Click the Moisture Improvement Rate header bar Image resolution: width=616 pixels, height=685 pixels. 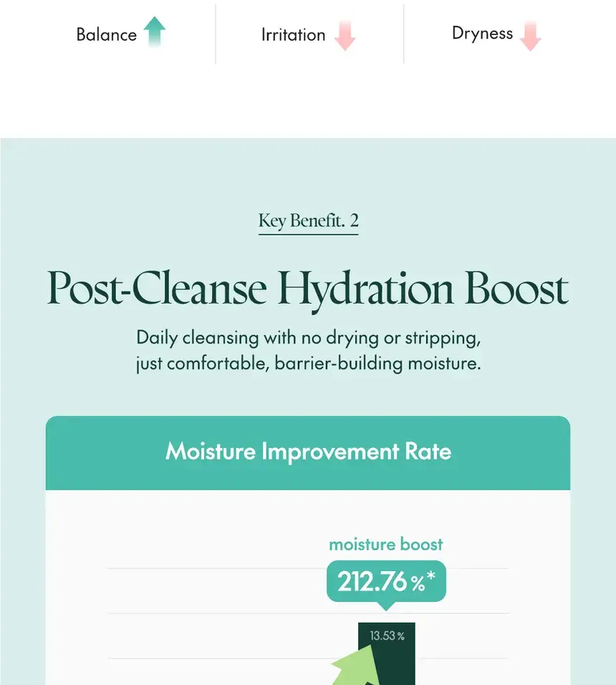[308, 453]
